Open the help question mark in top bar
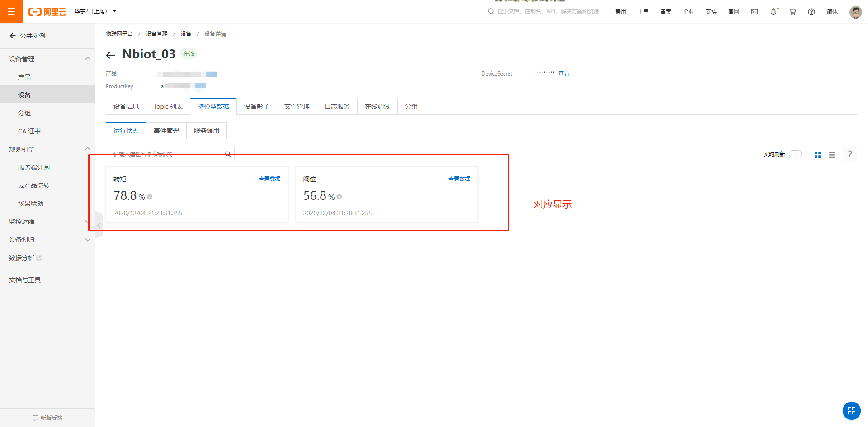868x427 pixels. coord(811,12)
